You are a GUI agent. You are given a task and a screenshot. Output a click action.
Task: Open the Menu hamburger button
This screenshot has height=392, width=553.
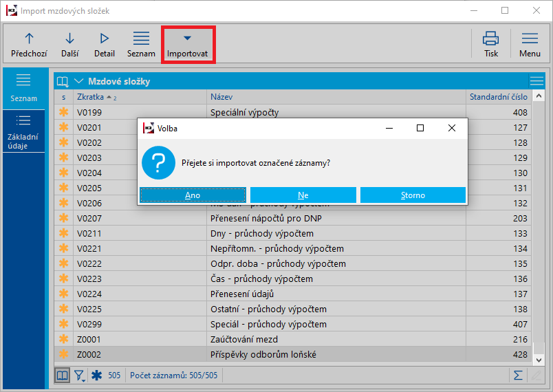pos(530,45)
